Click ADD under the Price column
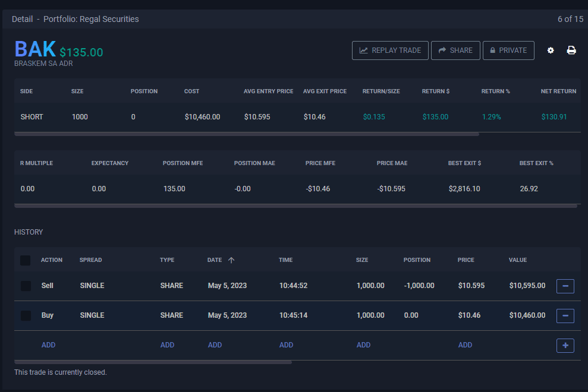This screenshot has height=392, width=588. tap(465, 345)
